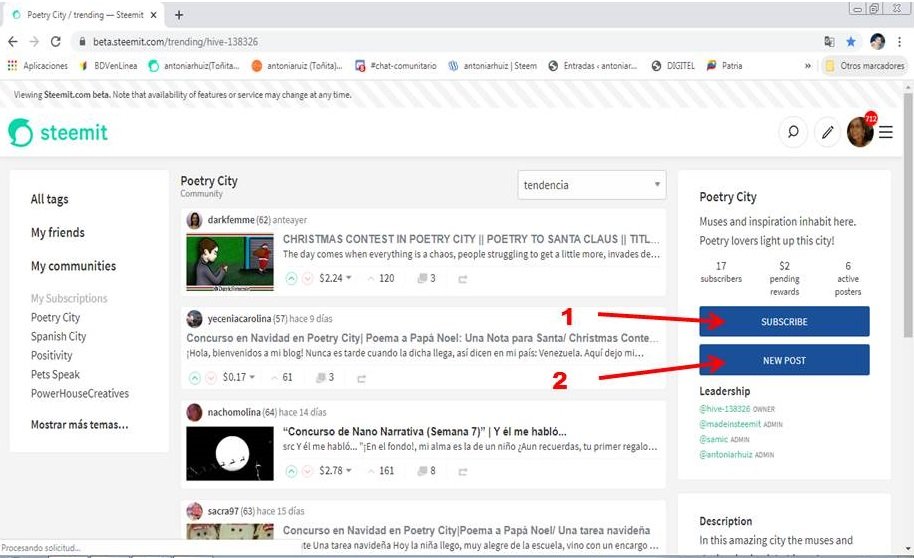This screenshot has width=914, height=558.
Task: Click the browser back arrow
Action: [x=13, y=41]
